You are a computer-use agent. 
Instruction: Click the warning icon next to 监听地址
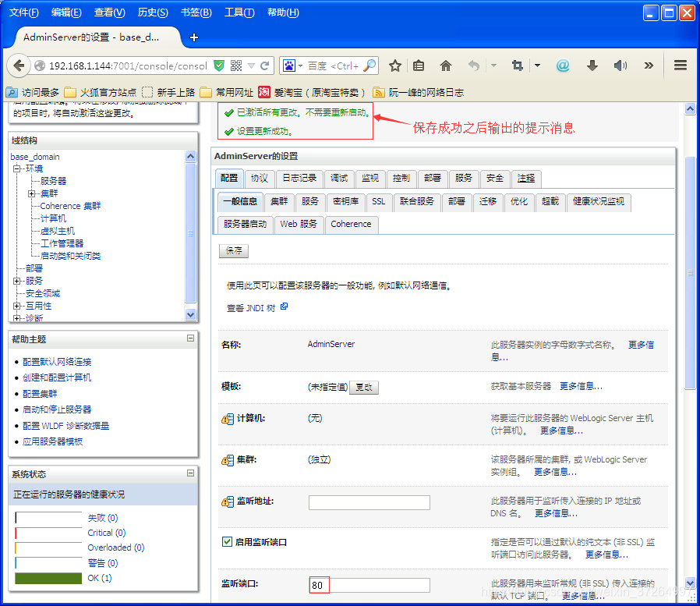point(228,501)
